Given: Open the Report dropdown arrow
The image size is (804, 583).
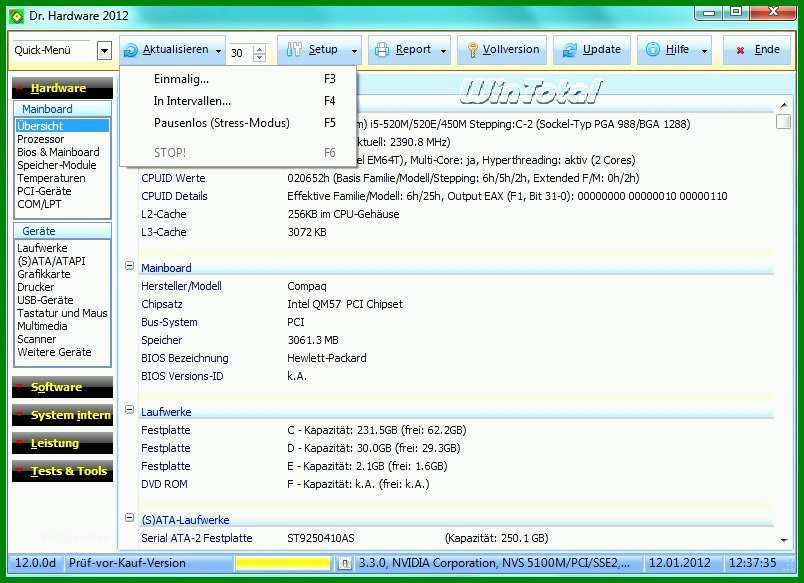Looking at the screenshot, I should (x=444, y=51).
